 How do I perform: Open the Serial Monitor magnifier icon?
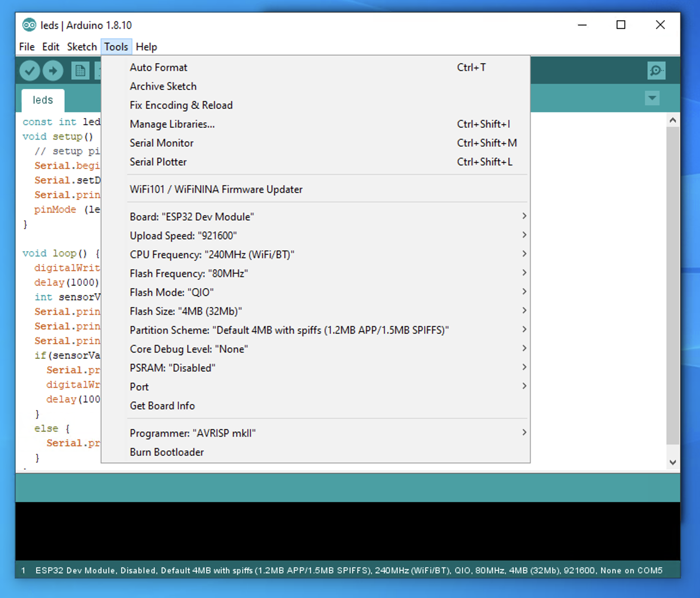[656, 70]
